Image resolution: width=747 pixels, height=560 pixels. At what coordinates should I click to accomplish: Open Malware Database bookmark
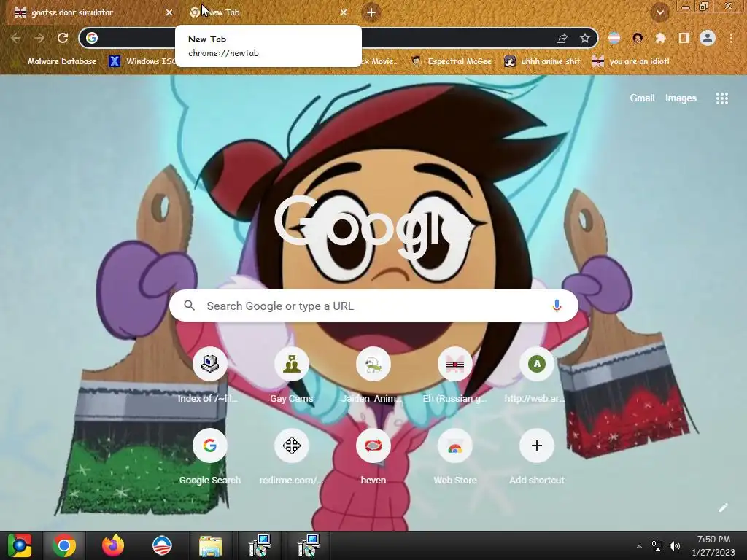coord(55,61)
